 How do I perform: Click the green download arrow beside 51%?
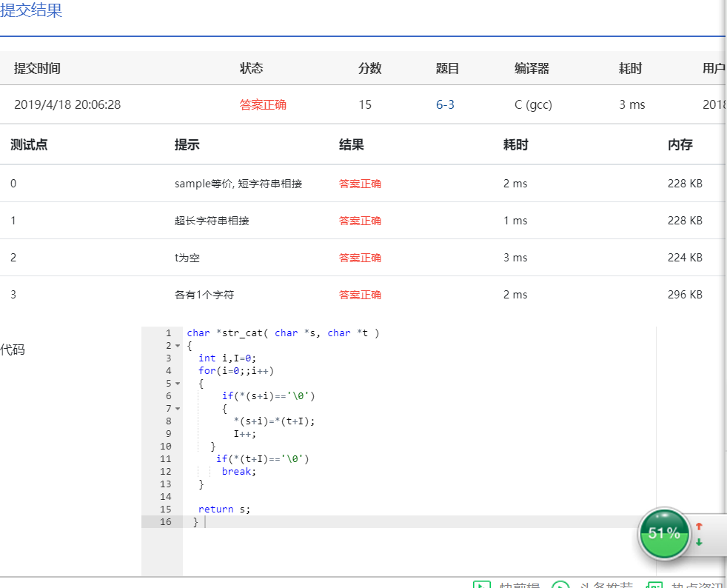coord(699,541)
